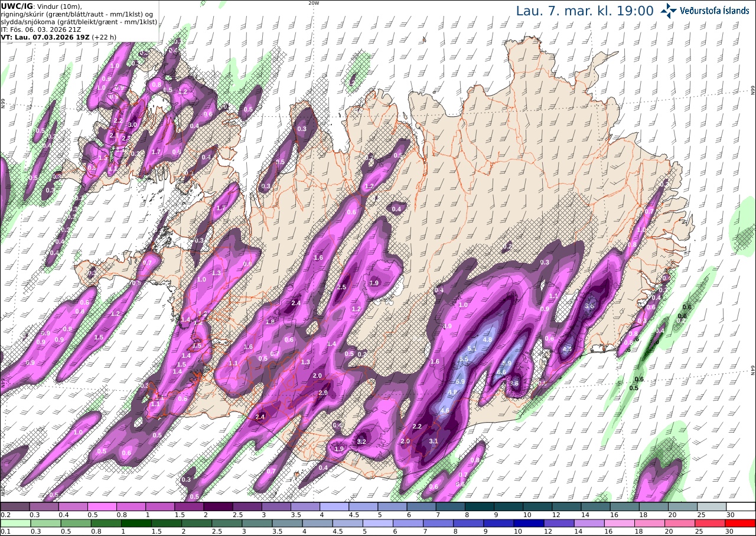Image resolution: width=756 pixels, height=536 pixels.
Task: Select the light pink 16 rain legend swatch
Action: pyautogui.click(x=620, y=523)
